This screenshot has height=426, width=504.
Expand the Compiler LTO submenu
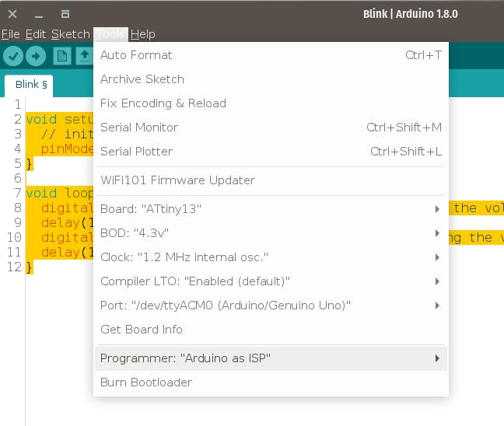pyautogui.click(x=271, y=281)
